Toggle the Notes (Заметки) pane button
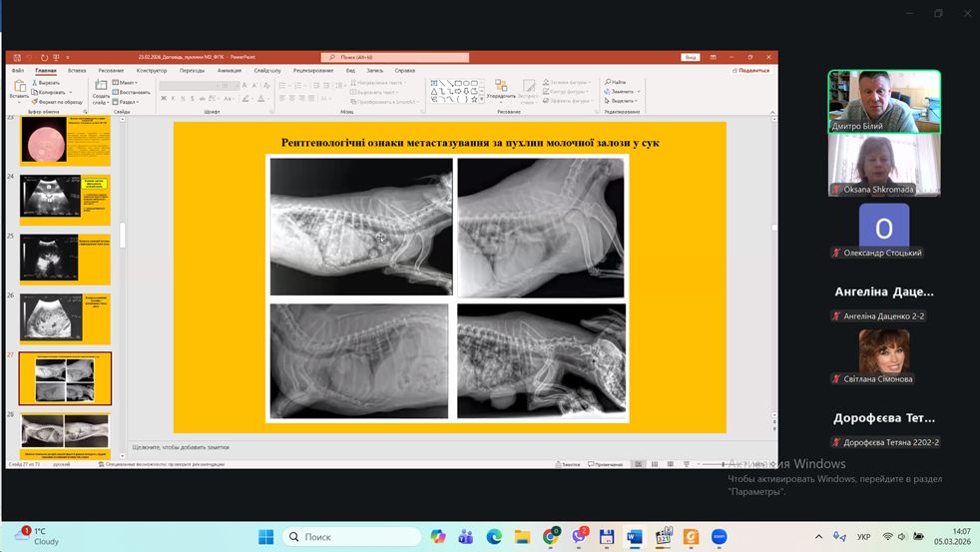The height and width of the screenshot is (552, 980). pyautogui.click(x=570, y=464)
